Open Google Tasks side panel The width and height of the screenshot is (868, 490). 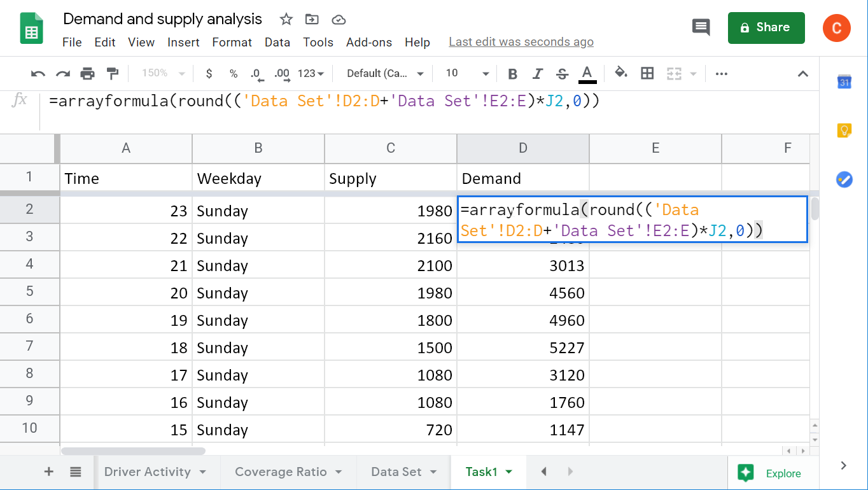(x=844, y=179)
